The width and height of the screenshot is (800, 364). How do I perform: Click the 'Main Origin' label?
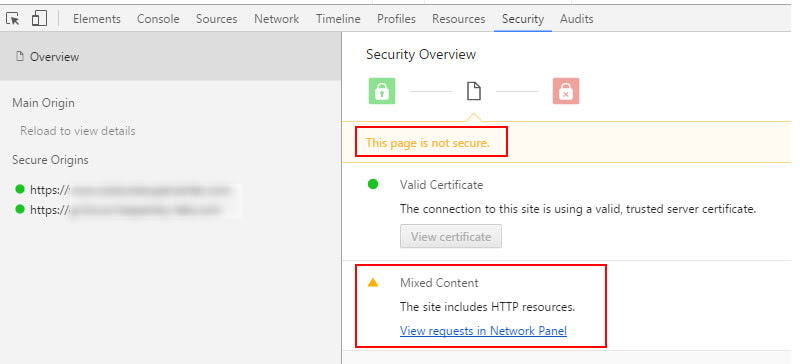click(x=43, y=103)
